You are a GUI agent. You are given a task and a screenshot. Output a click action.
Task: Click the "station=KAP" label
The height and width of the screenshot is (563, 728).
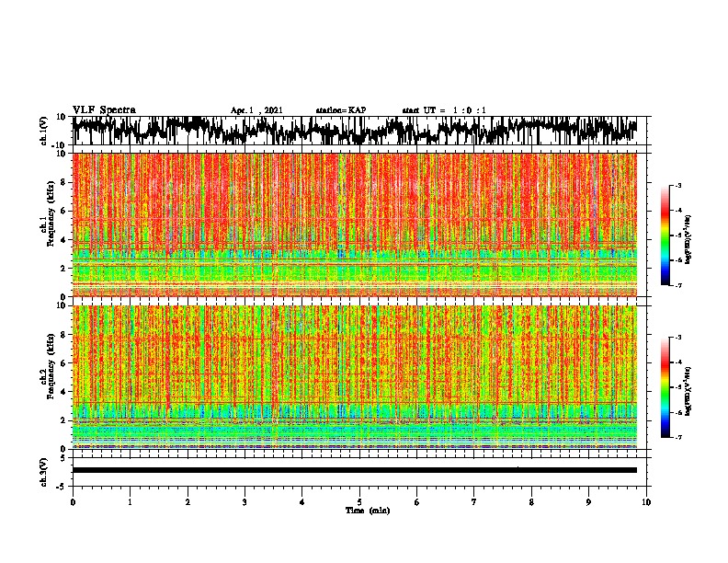tap(341, 110)
